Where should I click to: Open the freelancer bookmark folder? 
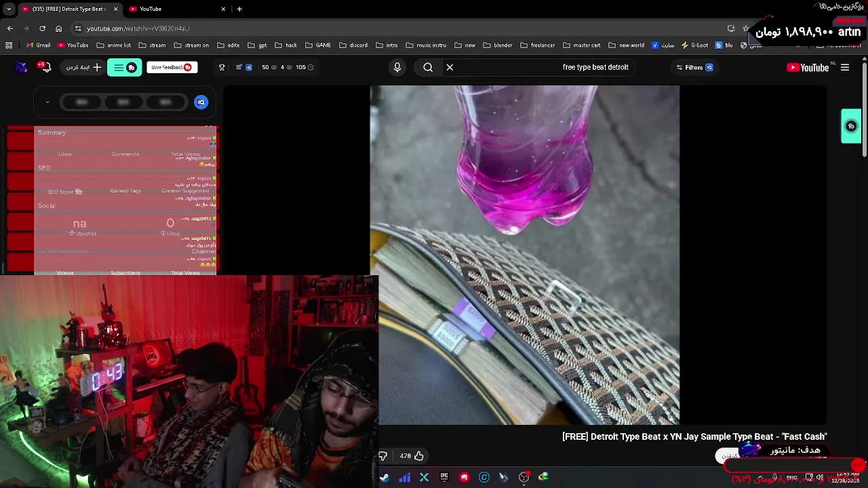click(x=537, y=45)
